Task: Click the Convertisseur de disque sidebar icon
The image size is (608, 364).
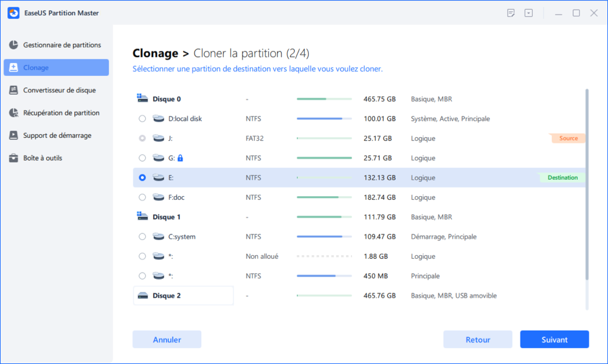Action: tap(13, 90)
